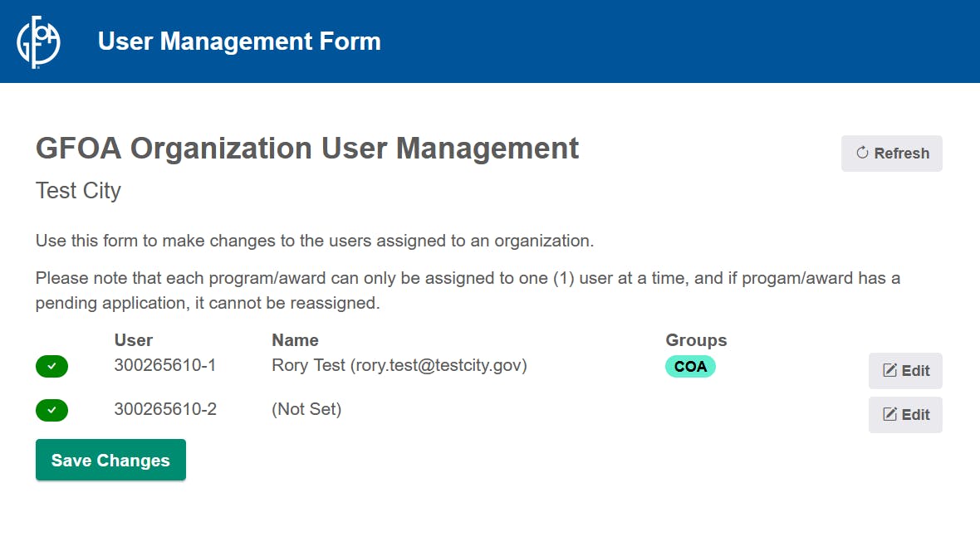Click the User column header

click(x=133, y=340)
